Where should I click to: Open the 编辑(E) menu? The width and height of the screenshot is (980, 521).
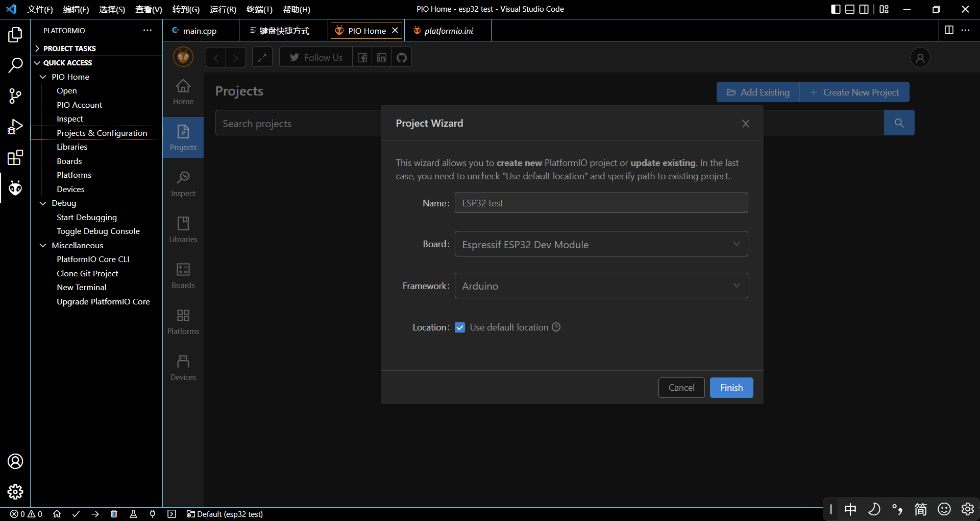click(76, 9)
